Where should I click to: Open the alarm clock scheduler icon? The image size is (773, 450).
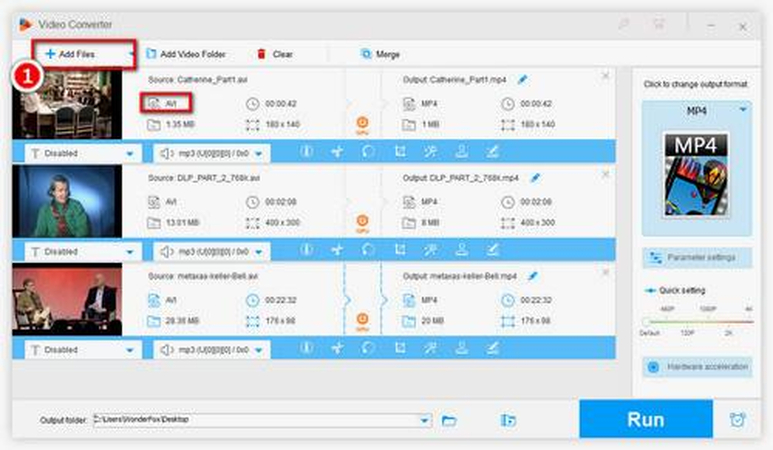[737, 420]
